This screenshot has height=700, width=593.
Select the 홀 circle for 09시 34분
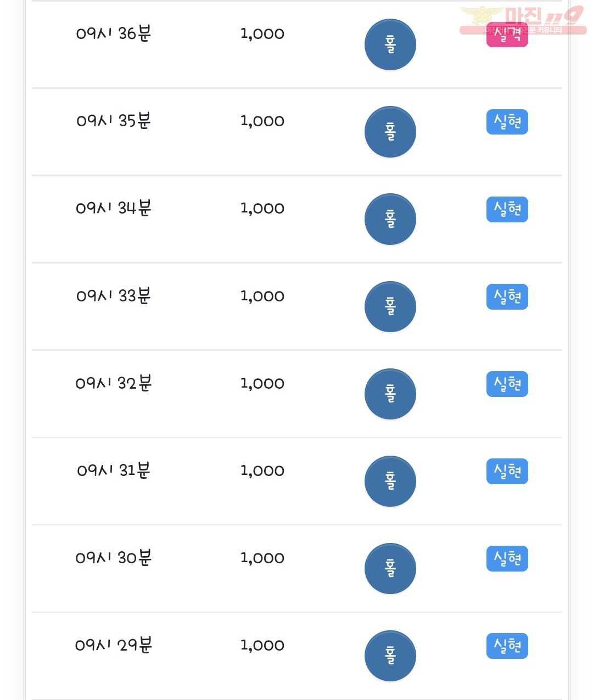click(x=390, y=219)
